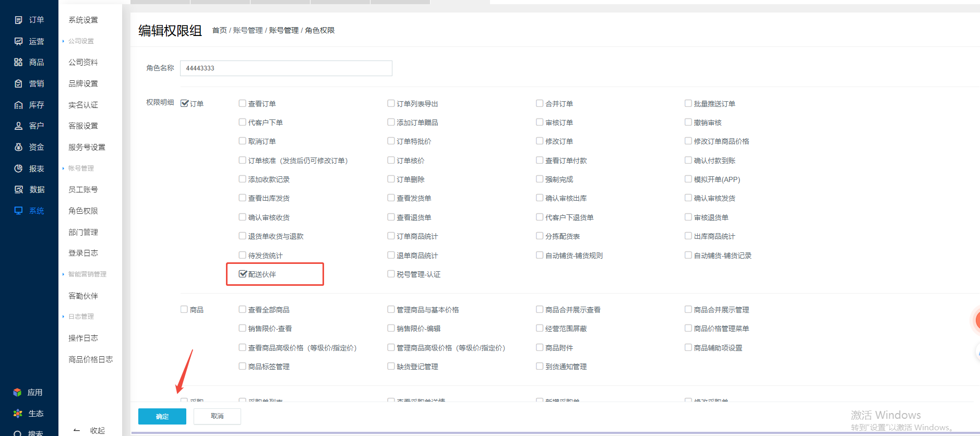This screenshot has width=980, height=436.
Task: Check the 合并订单 checkbox
Action: tap(540, 103)
